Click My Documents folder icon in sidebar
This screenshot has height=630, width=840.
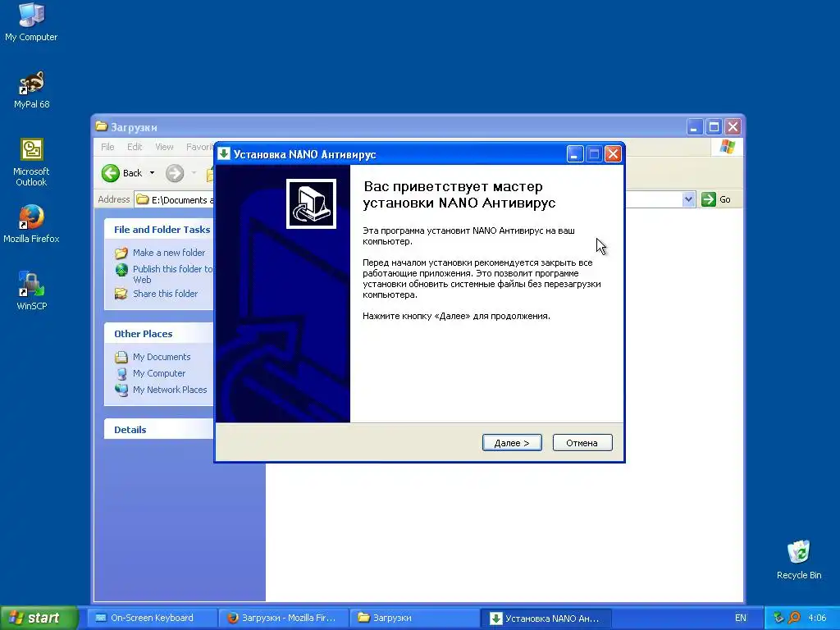pos(121,357)
